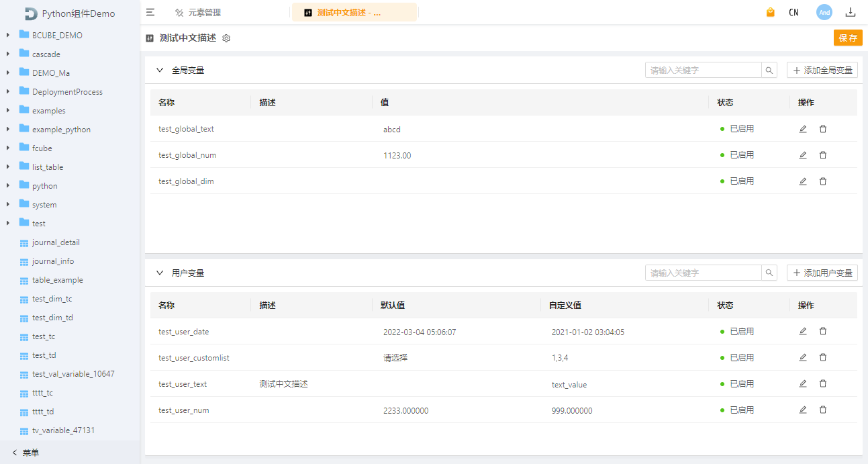Delete the test_global_num variable via trash icon
This screenshot has width=868, height=464.
click(x=823, y=155)
